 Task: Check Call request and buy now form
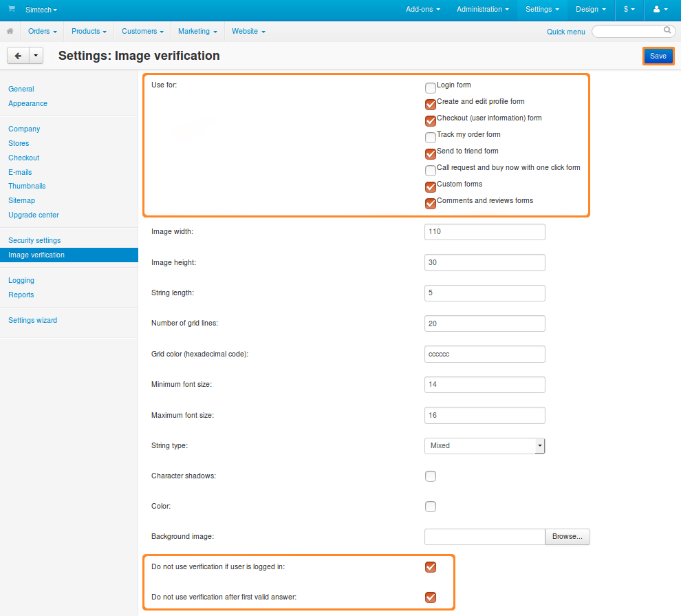click(x=431, y=170)
